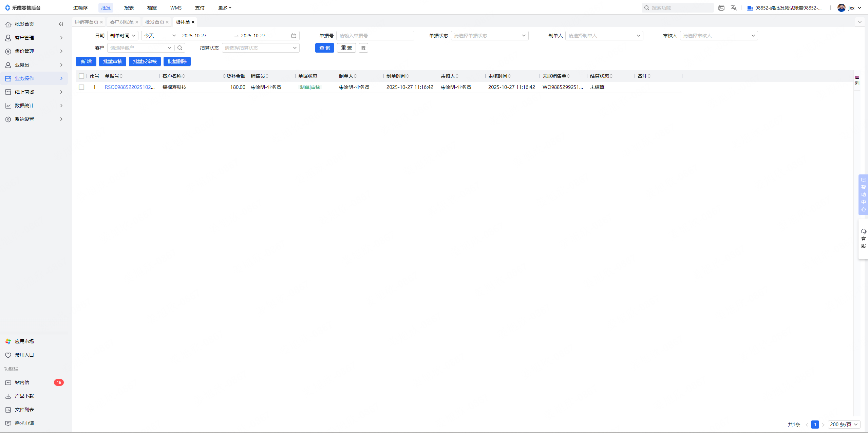The image size is (868, 433).
Task: Click the filter settings icon beside 重置
Action: pos(363,48)
